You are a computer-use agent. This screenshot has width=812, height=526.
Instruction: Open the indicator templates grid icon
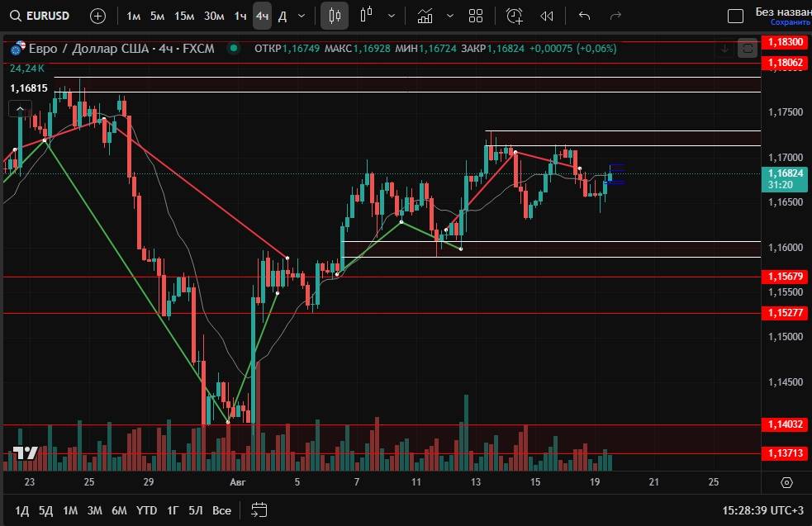(x=476, y=16)
